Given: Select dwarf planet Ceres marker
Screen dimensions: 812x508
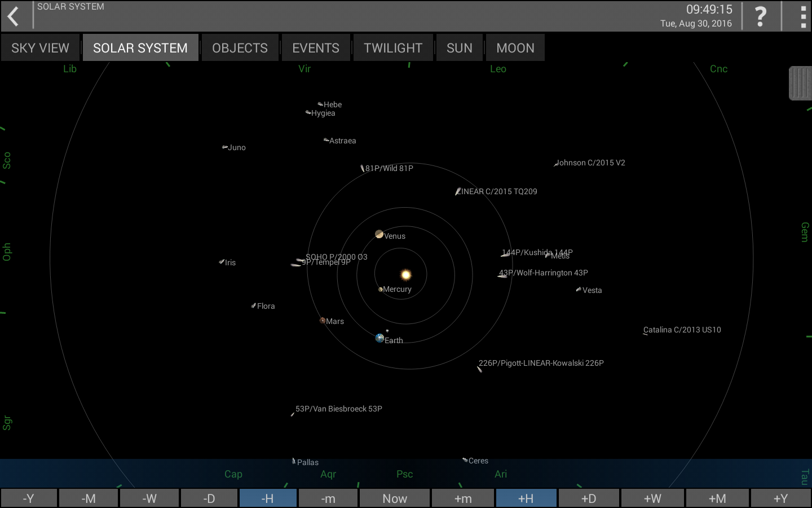Looking at the screenshot, I should [x=465, y=460].
